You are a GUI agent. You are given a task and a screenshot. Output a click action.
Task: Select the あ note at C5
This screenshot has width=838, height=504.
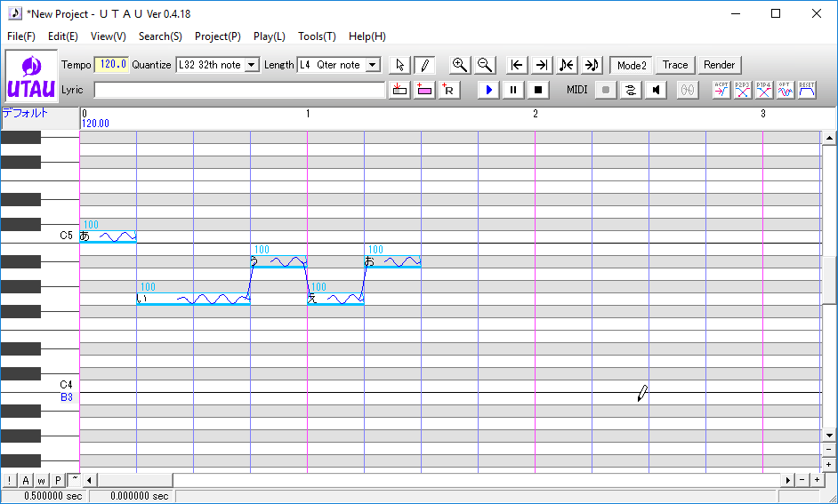(x=108, y=236)
